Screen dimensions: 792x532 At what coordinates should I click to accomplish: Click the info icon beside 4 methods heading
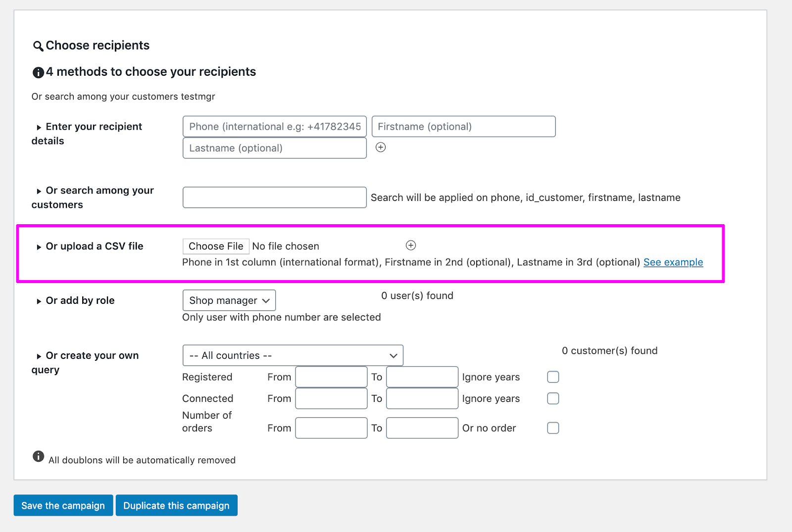tap(38, 73)
